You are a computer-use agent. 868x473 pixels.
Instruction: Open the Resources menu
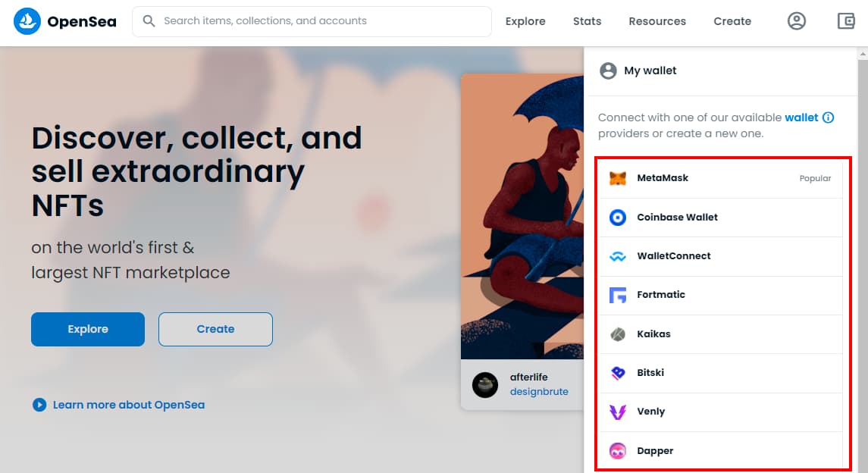tap(657, 21)
